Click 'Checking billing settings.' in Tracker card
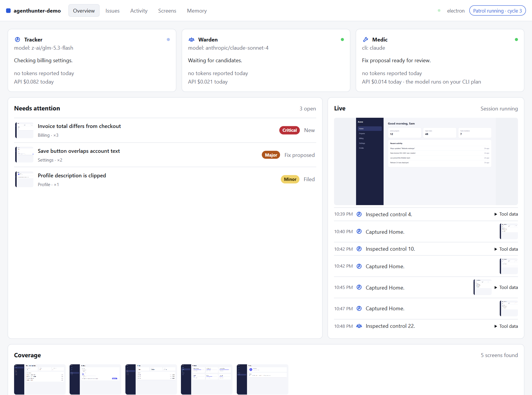Viewport: 532px width, 395px height. pos(43,60)
